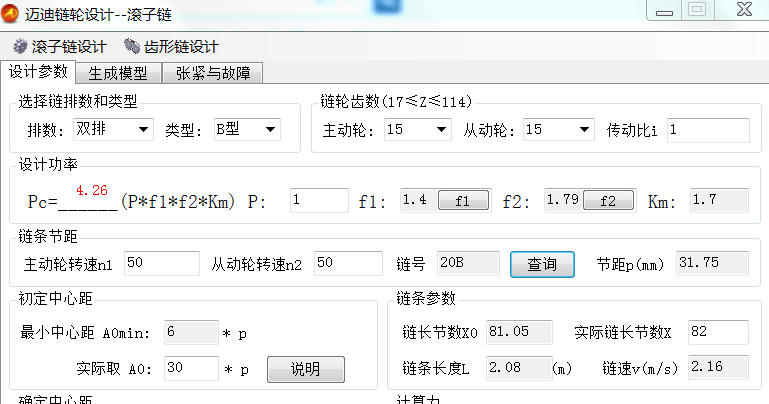Open the 主动轮 tooth count dropdown
Viewport: 769px width, 404px height.
click(417, 129)
